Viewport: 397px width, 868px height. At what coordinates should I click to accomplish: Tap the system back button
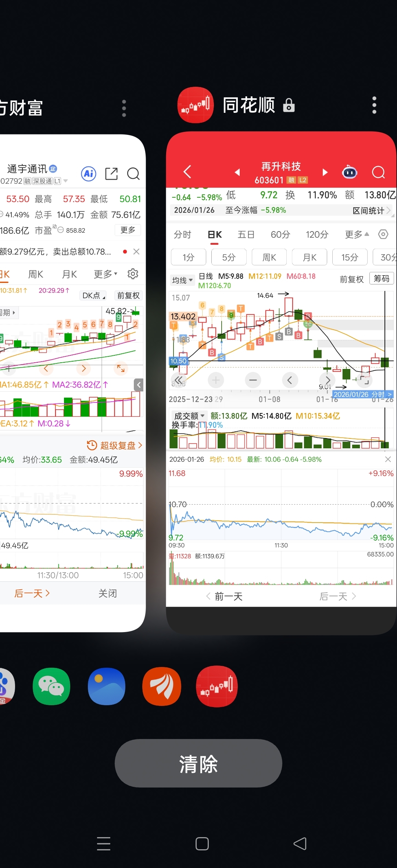tap(300, 843)
